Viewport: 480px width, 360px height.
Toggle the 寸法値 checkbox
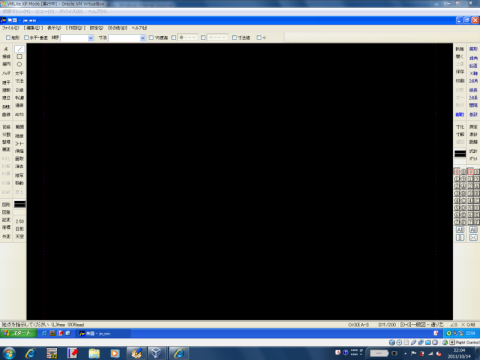(x=234, y=38)
